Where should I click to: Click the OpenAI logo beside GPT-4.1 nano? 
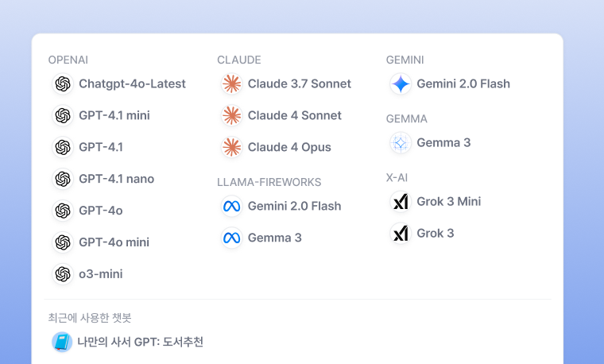[x=63, y=179]
